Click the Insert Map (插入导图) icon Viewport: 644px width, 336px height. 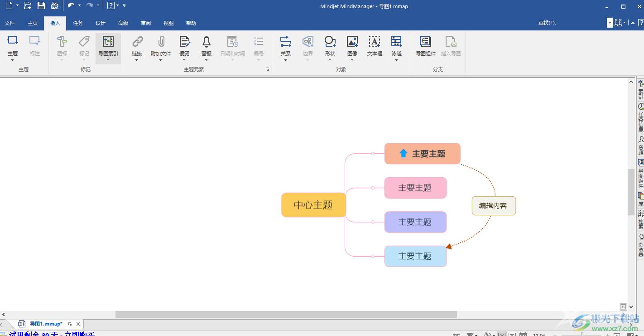(451, 41)
